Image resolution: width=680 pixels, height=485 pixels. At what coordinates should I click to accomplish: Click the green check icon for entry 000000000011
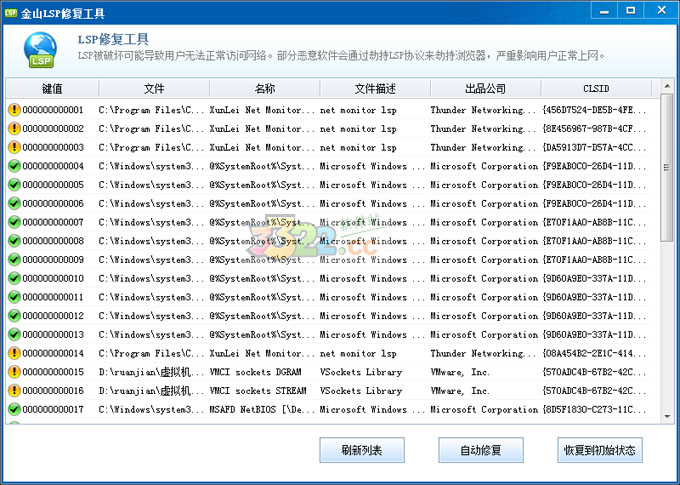(x=14, y=297)
